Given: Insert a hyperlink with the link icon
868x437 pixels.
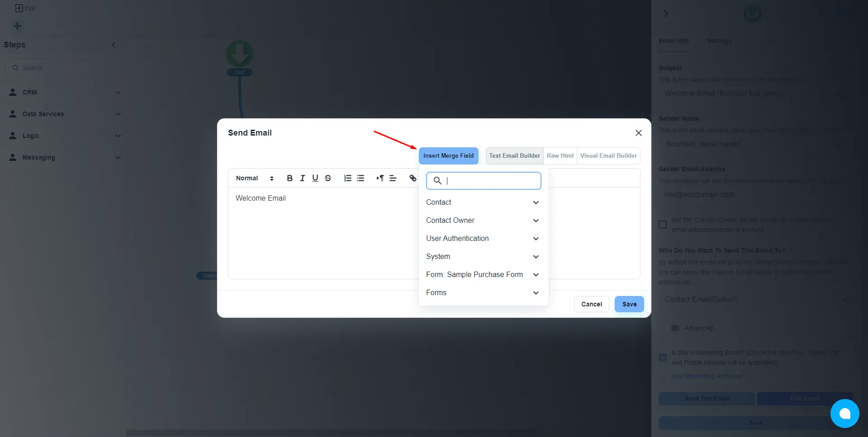Looking at the screenshot, I should click(413, 178).
